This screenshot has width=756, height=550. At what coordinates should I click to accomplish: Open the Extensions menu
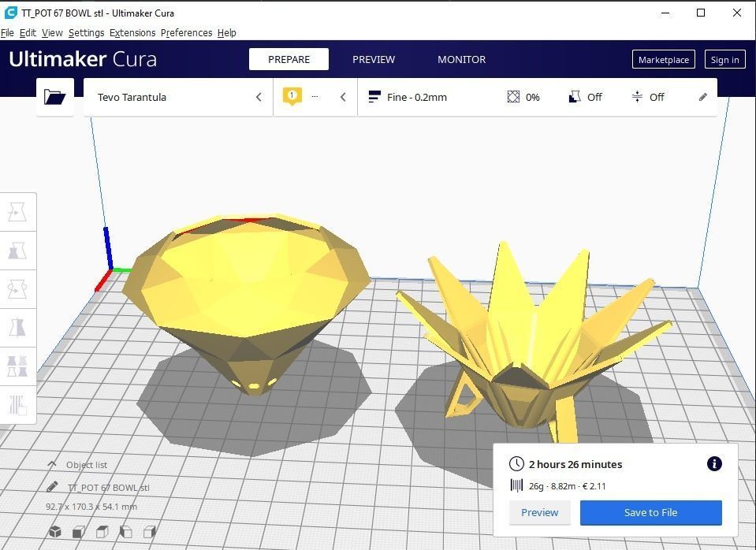132,33
